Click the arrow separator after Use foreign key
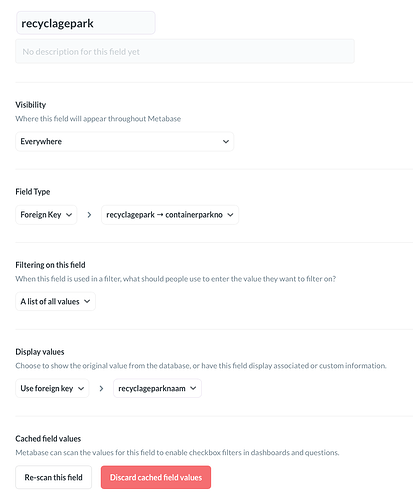The width and height of the screenshot is (413, 500). 101,388
